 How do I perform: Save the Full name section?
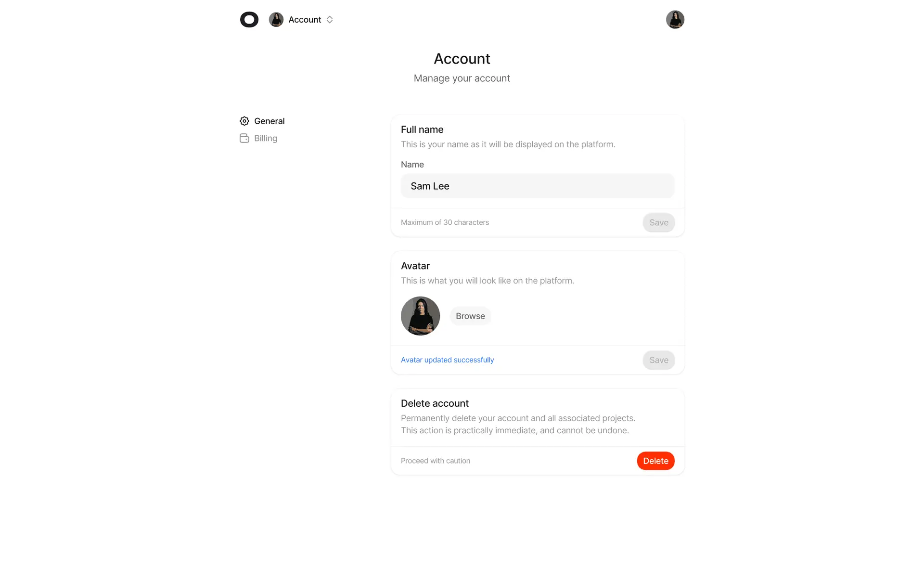click(x=659, y=222)
